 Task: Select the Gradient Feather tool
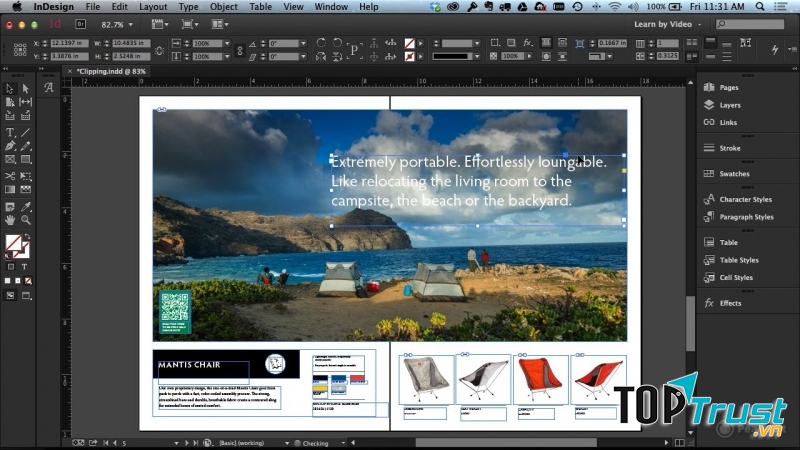[x=26, y=189]
